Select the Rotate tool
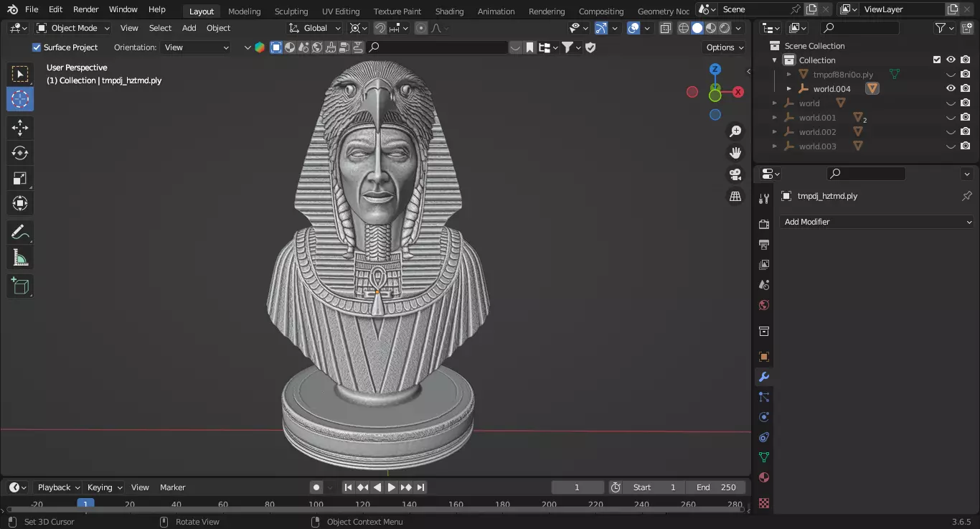This screenshot has width=980, height=529. point(20,153)
